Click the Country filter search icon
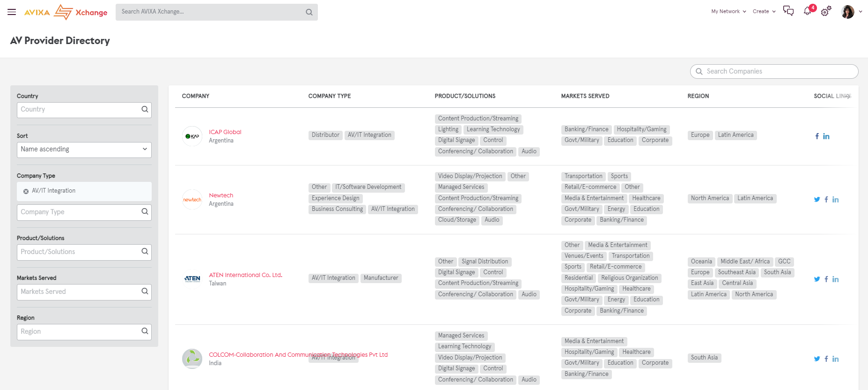The height and width of the screenshot is (390, 868). click(x=145, y=109)
